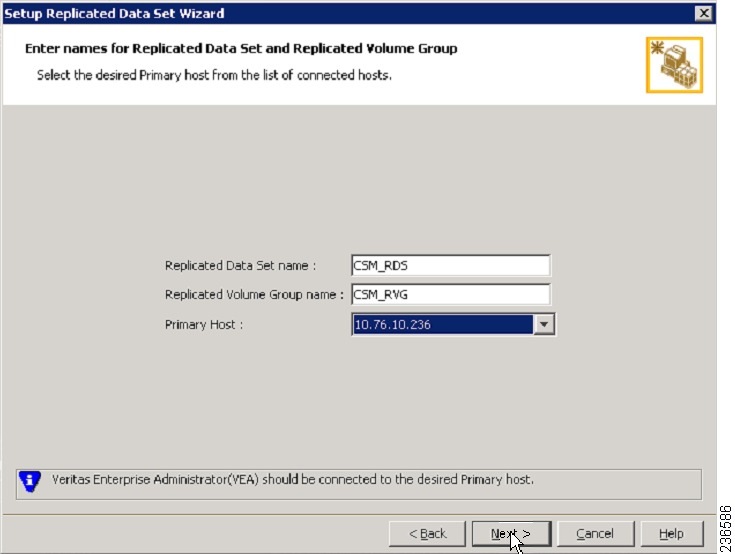Click "Select the desired Primary host" instruction text
This screenshot has width=735, height=554.
(214, 75)
